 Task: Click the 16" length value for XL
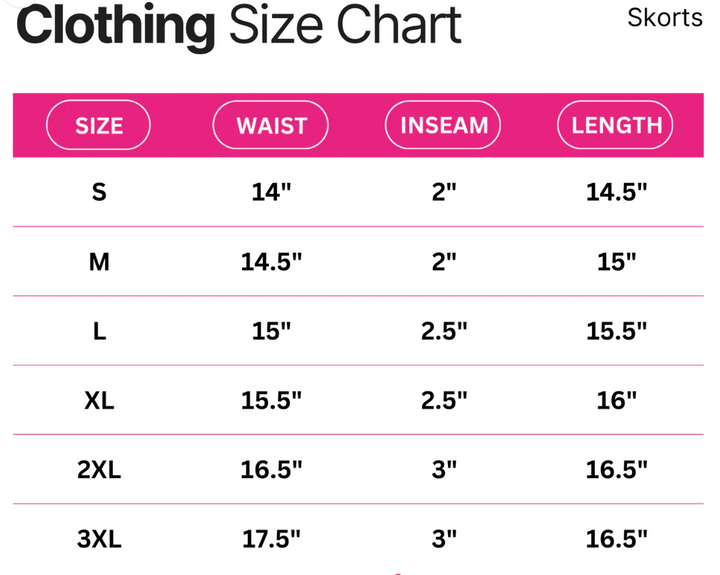[617, 400]
